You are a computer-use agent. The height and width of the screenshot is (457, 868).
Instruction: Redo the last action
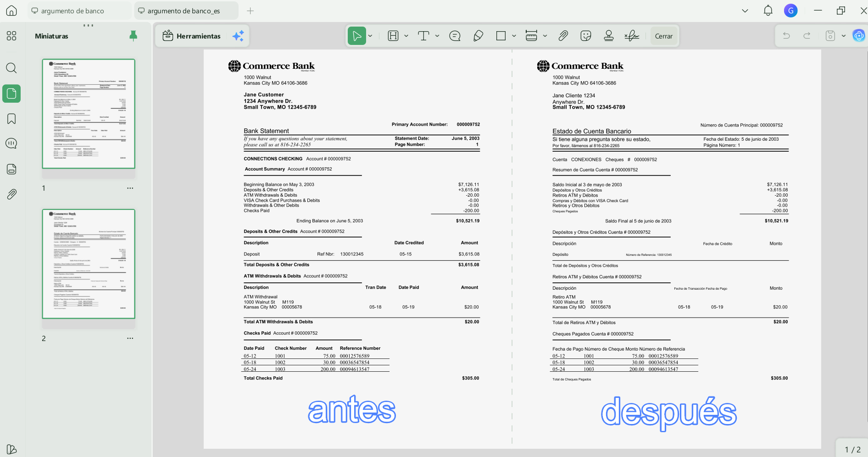[807, 36]
